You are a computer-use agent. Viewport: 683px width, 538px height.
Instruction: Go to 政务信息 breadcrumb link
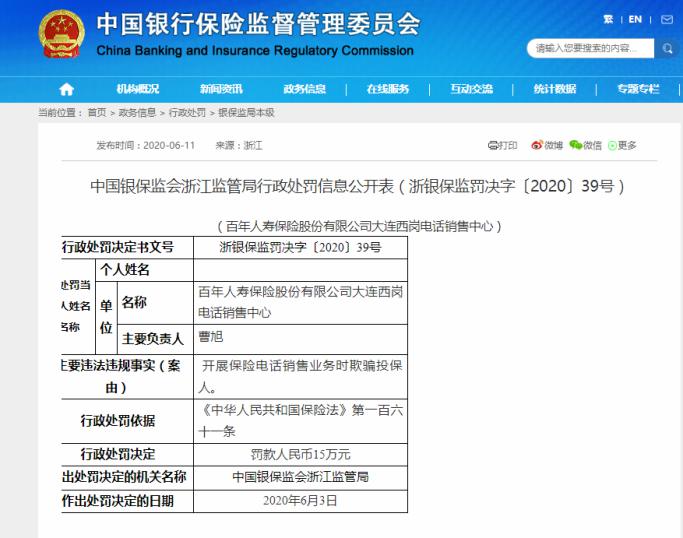point(137,113)
